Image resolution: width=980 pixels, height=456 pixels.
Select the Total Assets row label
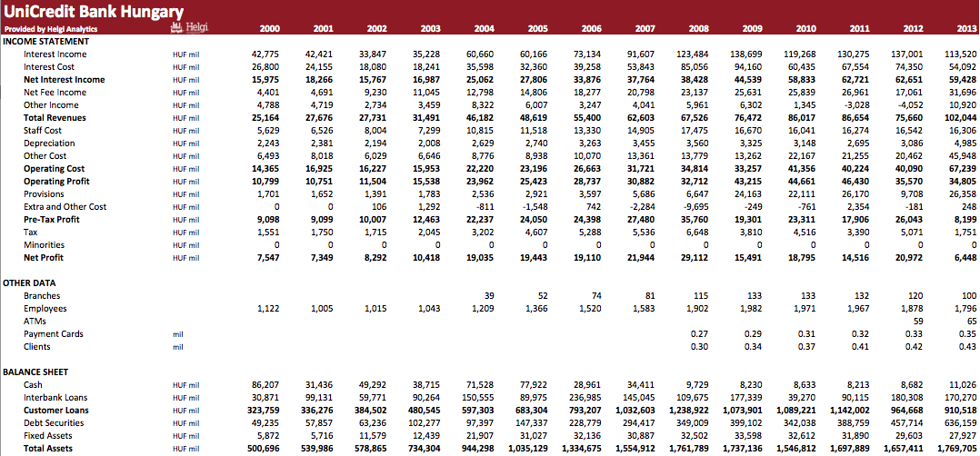[48, 449]
